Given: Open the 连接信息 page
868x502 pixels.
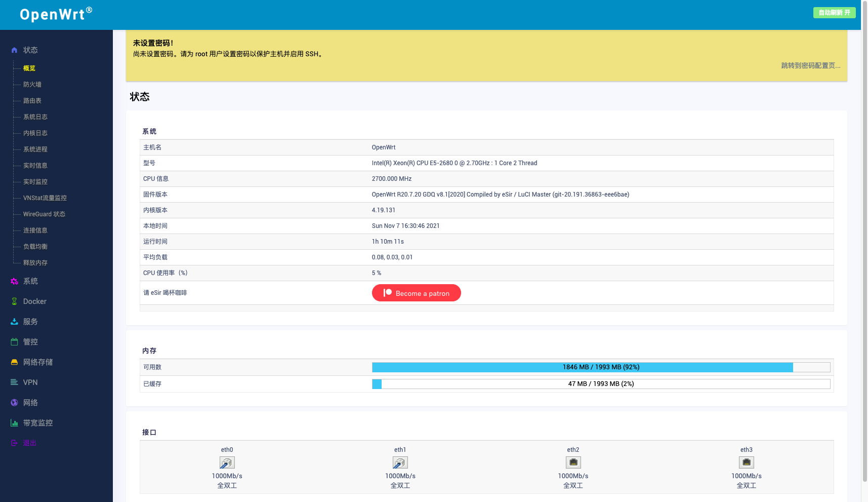Looking at the screenshot, I should coord(35,230).
